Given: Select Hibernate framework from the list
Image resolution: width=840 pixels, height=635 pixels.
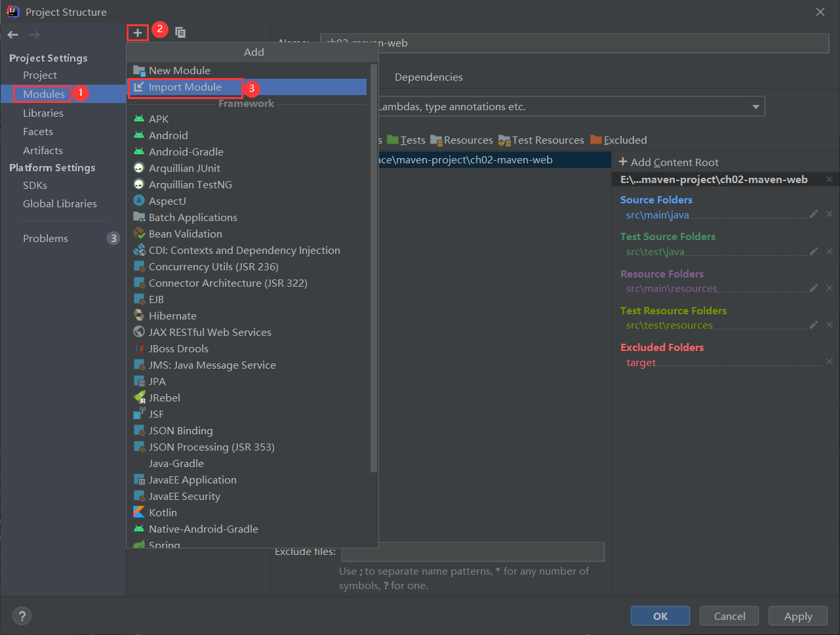Looking at the screenshot, I should point(172,316).
